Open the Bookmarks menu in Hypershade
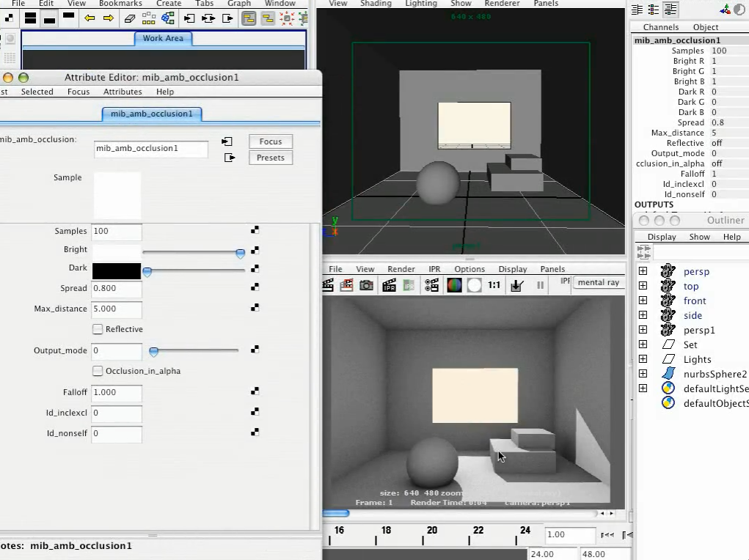 120,4
